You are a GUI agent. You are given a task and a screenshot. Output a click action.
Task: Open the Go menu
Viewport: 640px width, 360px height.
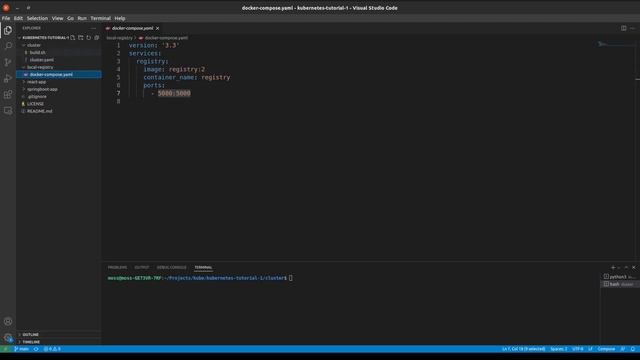[70, 18]
